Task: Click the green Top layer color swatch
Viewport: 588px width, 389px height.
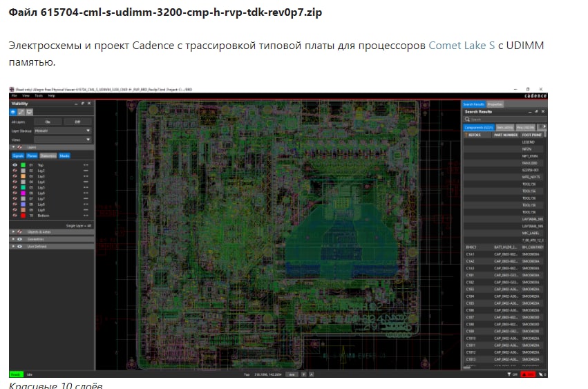Action: pyautogui.click(x=23, y=165)
